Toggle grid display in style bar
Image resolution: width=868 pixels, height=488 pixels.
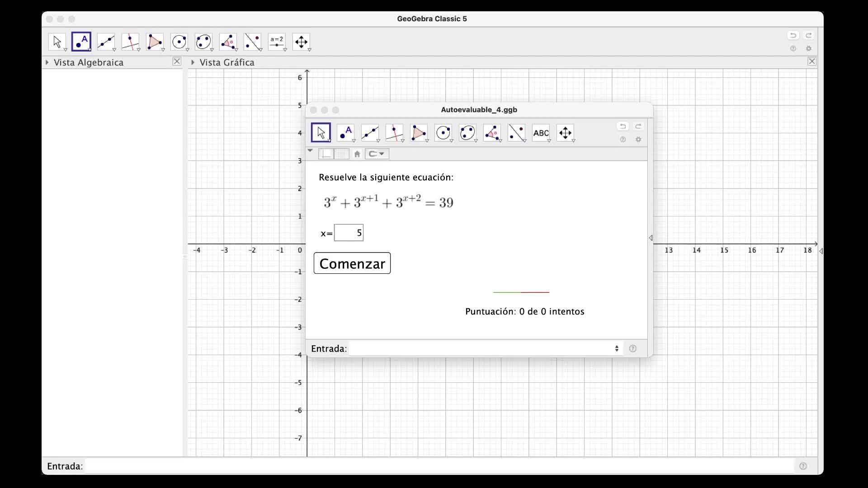[x=342, y=154]
